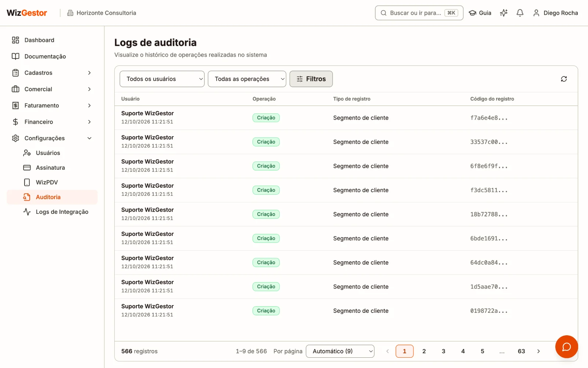The height and width of the screenshot is (368, 588).
Task: Open the chat support bubble
Action: pos(566,347)
